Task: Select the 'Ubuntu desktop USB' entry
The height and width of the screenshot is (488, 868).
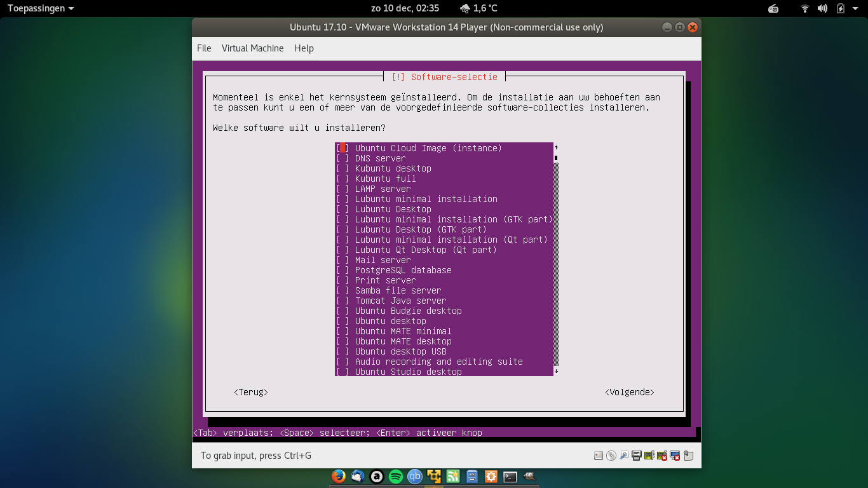Action: pyautogui.click(x=401, y=351)
